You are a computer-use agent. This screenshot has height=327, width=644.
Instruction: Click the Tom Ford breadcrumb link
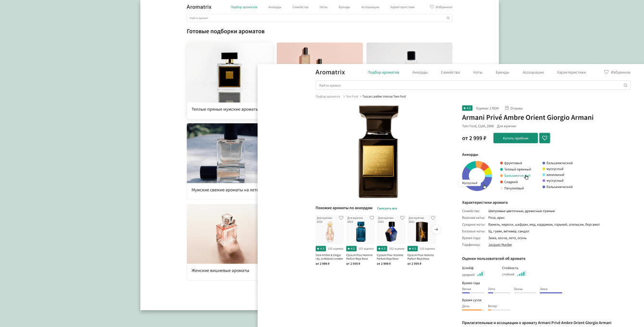pyautogui.click(x=352, y=97)
